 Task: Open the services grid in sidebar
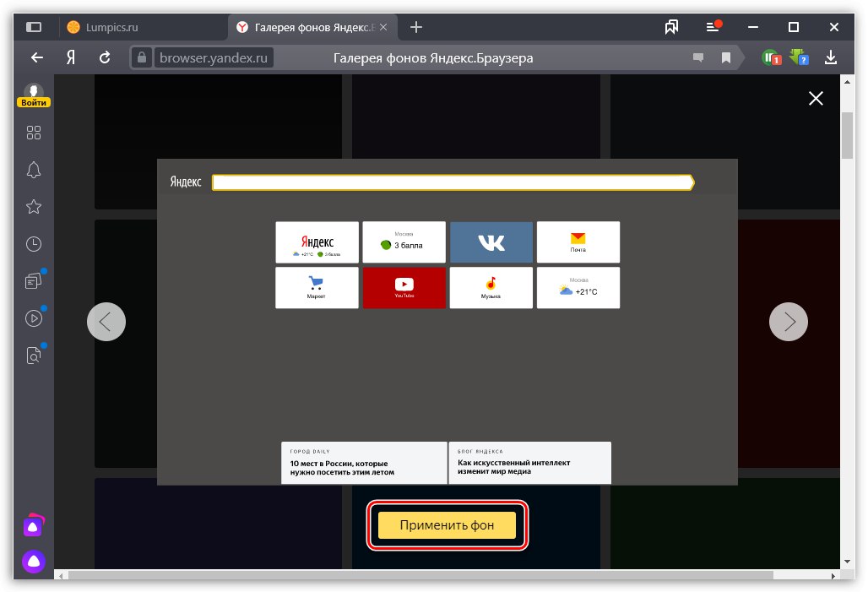pyautogui.click(x=34, y=133)
